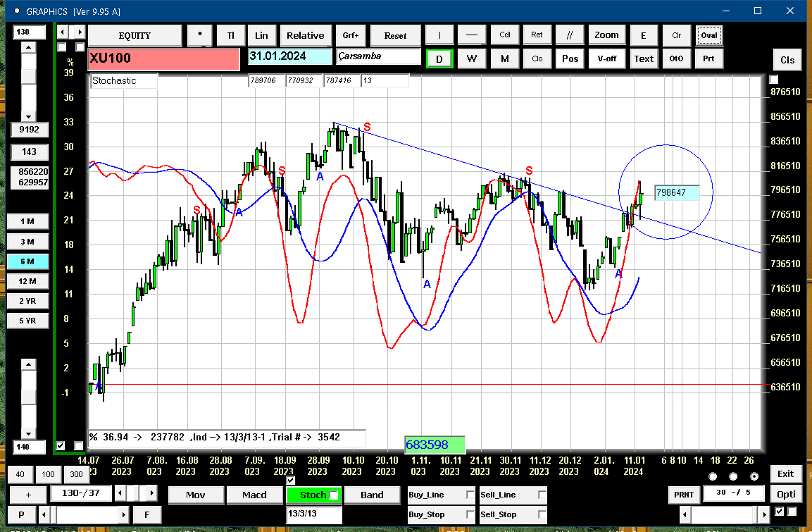
Task: Select the parallel lines drawing tool
Action: point(570,35)
